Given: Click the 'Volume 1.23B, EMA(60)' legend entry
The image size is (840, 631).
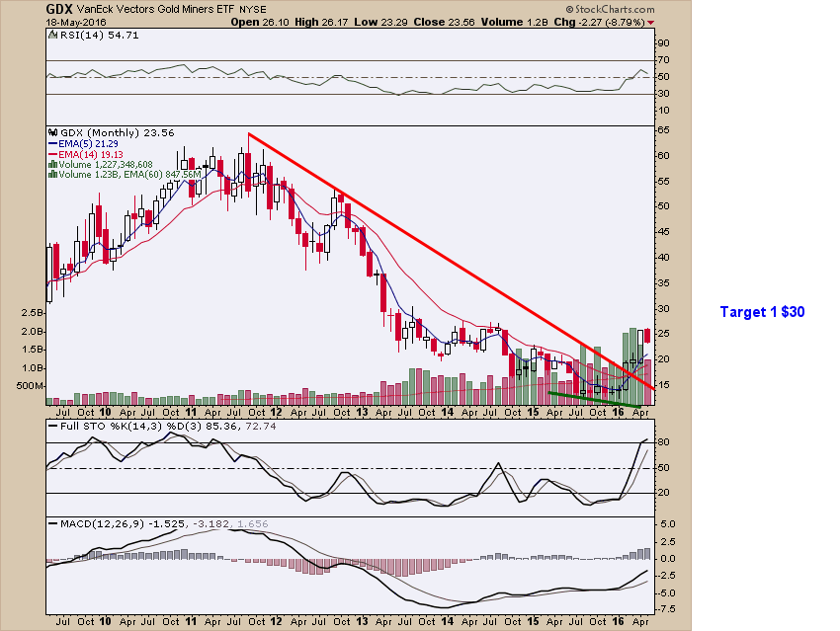Looking at the screenshot, I should pyautogui.click(x=125, y=175).
